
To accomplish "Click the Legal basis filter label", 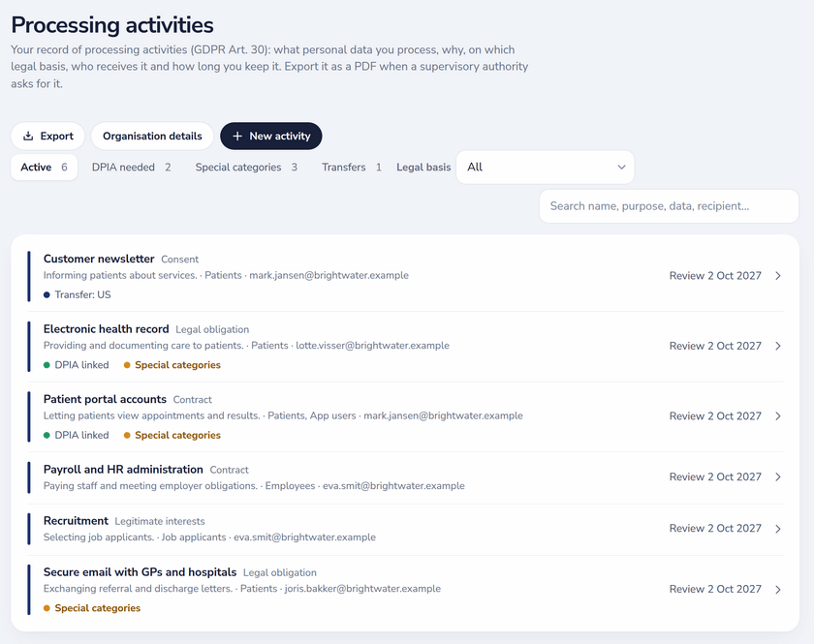I will [x=423, y=168].
